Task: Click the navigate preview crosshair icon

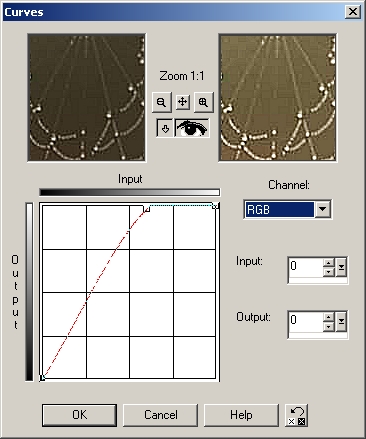Action: [182, 102]
